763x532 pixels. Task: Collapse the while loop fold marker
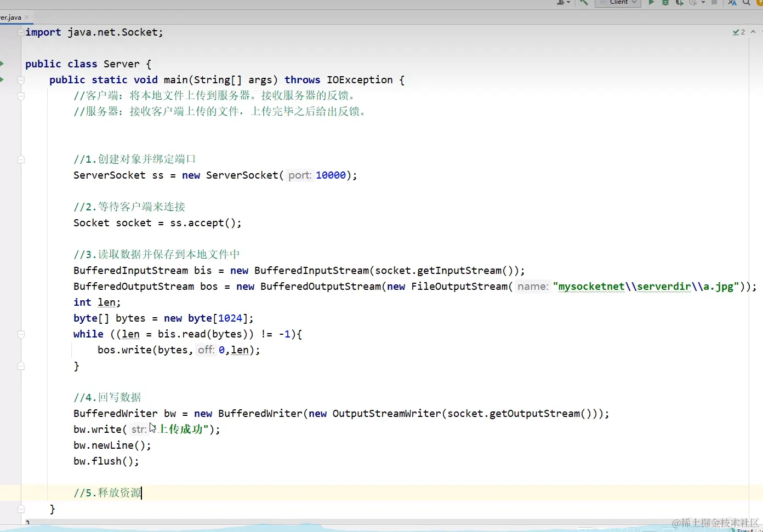pyautogui.click(x=21, y=334)
